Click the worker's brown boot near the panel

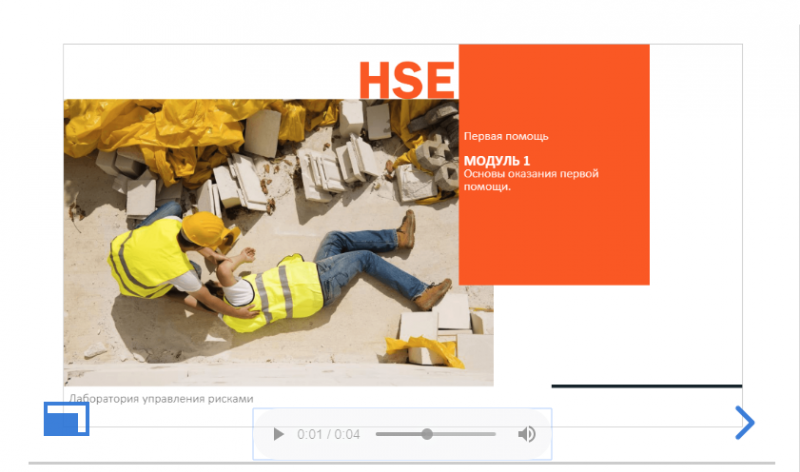[x=405, y=230]
